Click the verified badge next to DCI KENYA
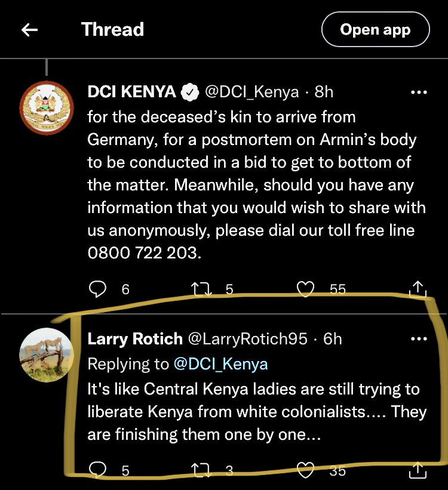Viewport: 448px width, 490px height. pyautogui.click(x=190, y=93)
